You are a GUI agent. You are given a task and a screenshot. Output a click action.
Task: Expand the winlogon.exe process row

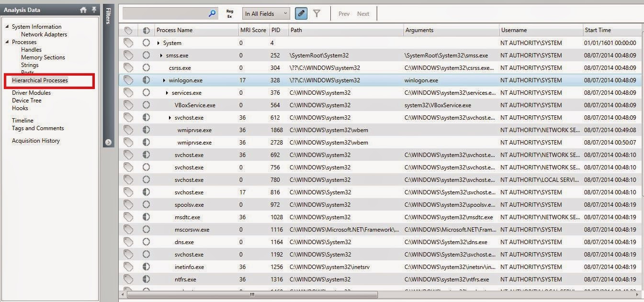coord(164,80)
